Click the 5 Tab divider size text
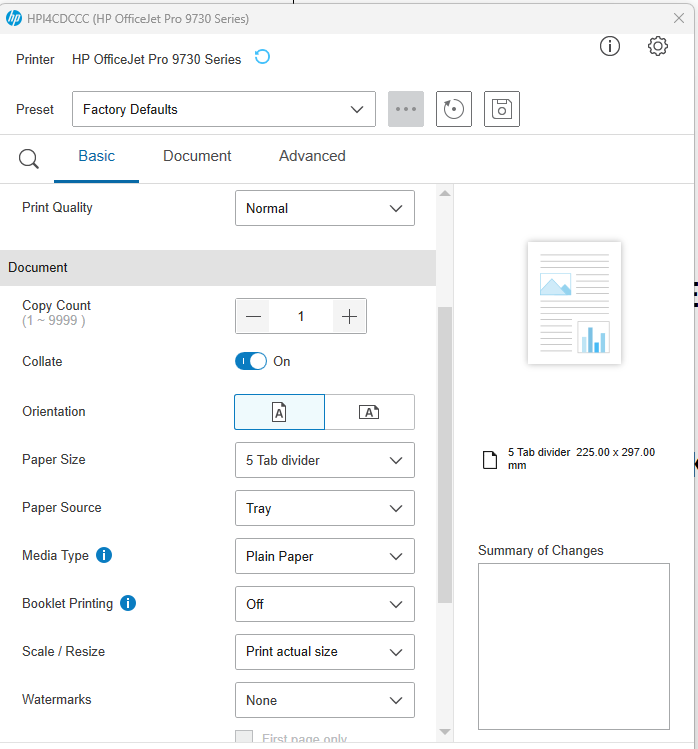 [x=581, y=459]
